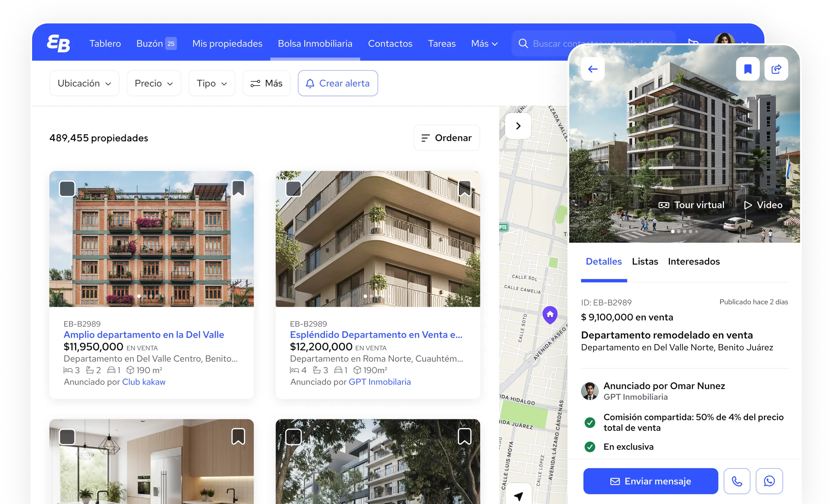Bookmark the Roma Norte apartment listing

pyautogui.click(x=465, y=189)
